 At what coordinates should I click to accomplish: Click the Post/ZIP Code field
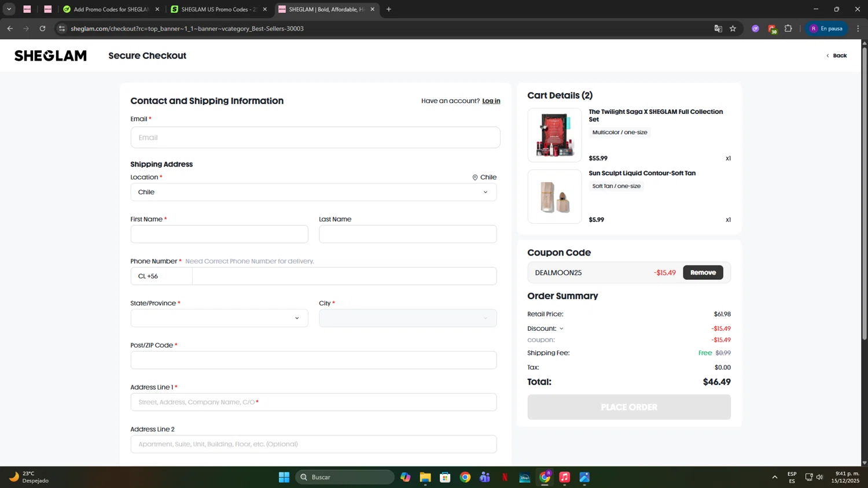pyautogui.click(x=314, y=360)
